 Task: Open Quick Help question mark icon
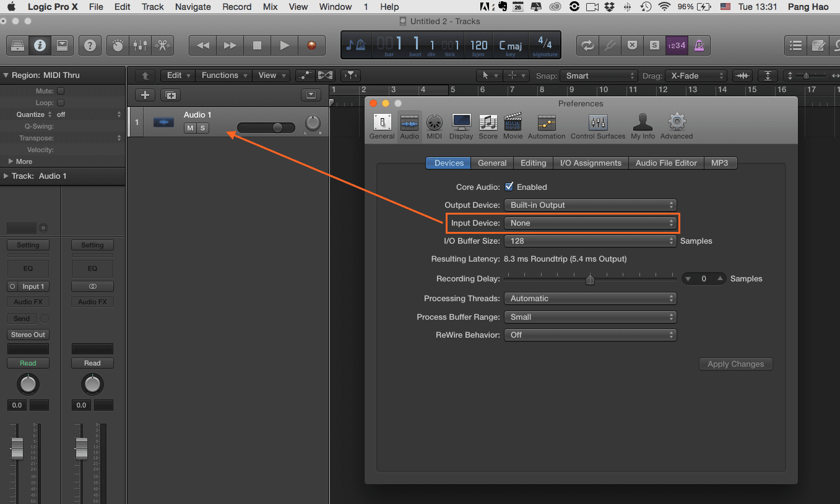pyautogui.click(x=90, y=45)
